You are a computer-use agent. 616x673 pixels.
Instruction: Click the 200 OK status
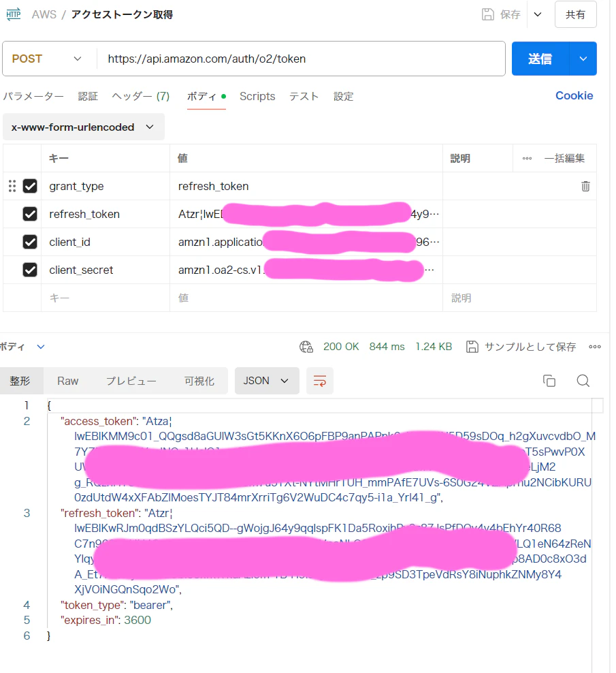[x=341, y=346]
